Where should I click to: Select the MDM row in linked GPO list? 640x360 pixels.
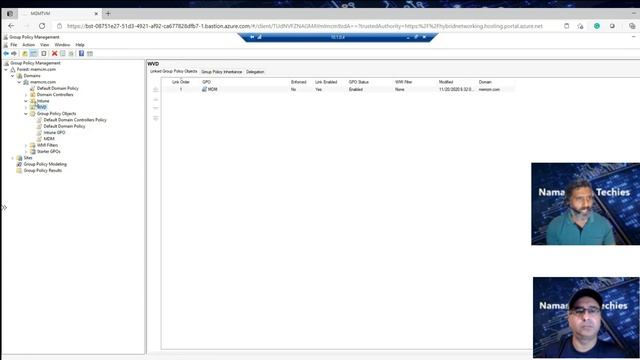(x=338, y=89)
